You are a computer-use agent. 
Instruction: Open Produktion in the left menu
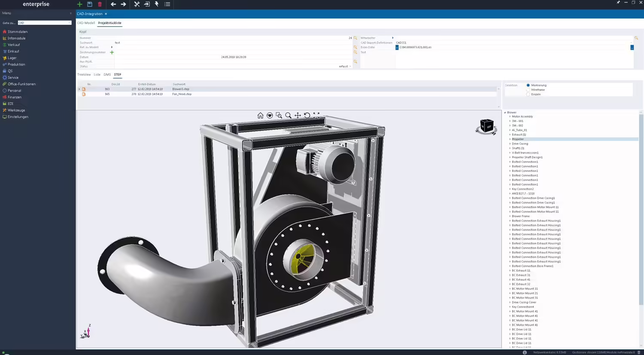16,64
